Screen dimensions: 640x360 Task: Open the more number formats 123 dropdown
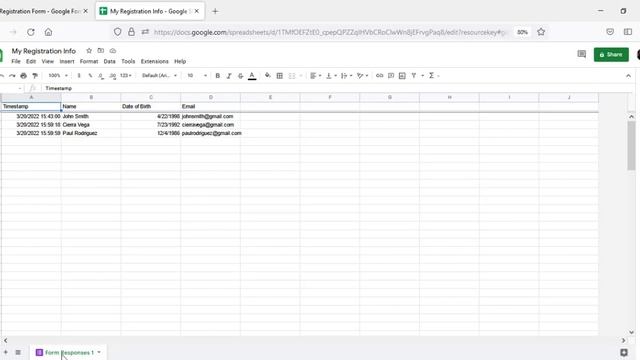[126, 76]
